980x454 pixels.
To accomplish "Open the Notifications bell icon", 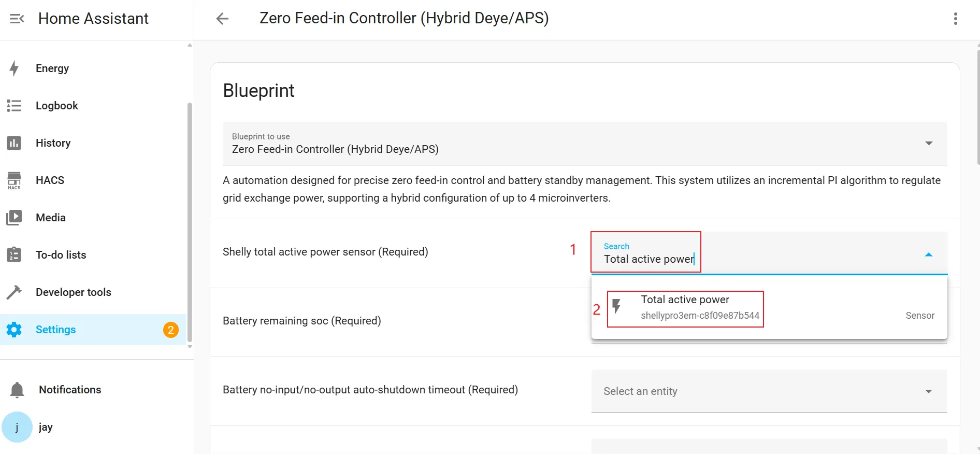I will (x=17, y=390).
